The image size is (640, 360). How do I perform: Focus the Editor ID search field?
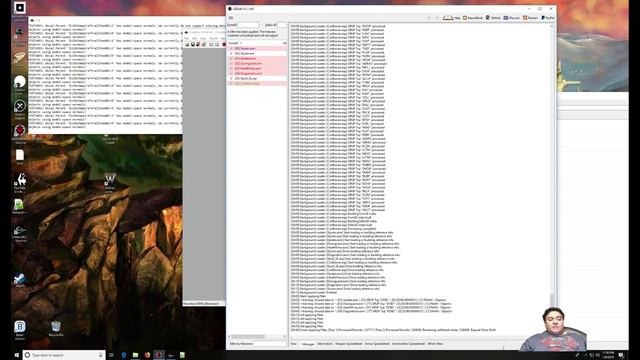(282, 25)
